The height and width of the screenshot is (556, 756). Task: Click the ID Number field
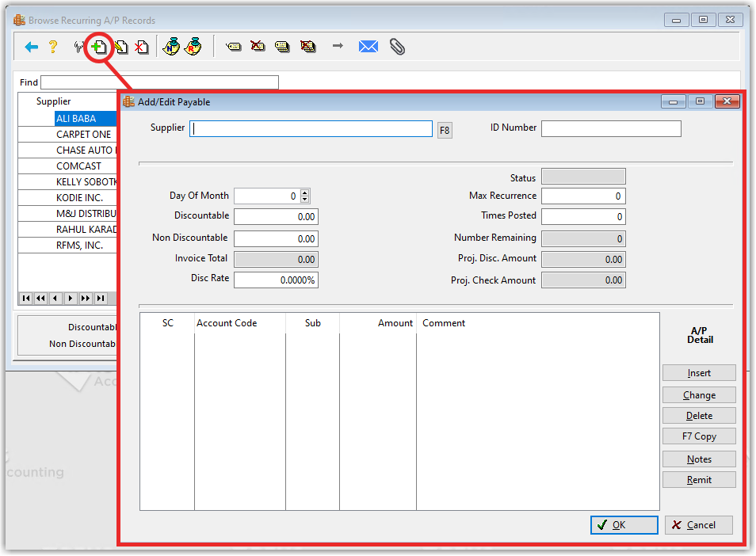tap(611, 128)
